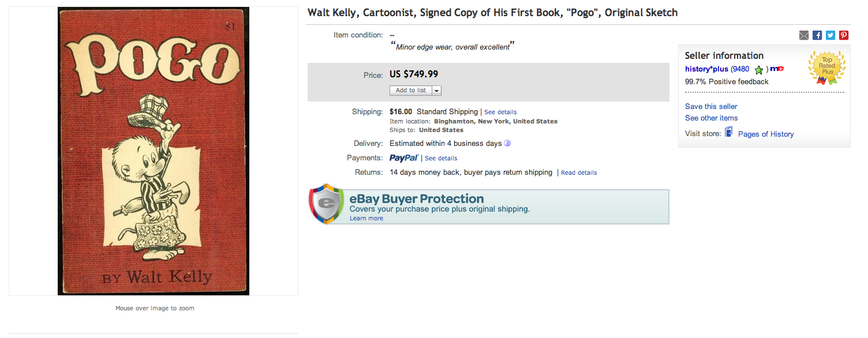Click the green feedback star next to 9480
This screenshot has height=338, width=868.
tap(759, 69)
